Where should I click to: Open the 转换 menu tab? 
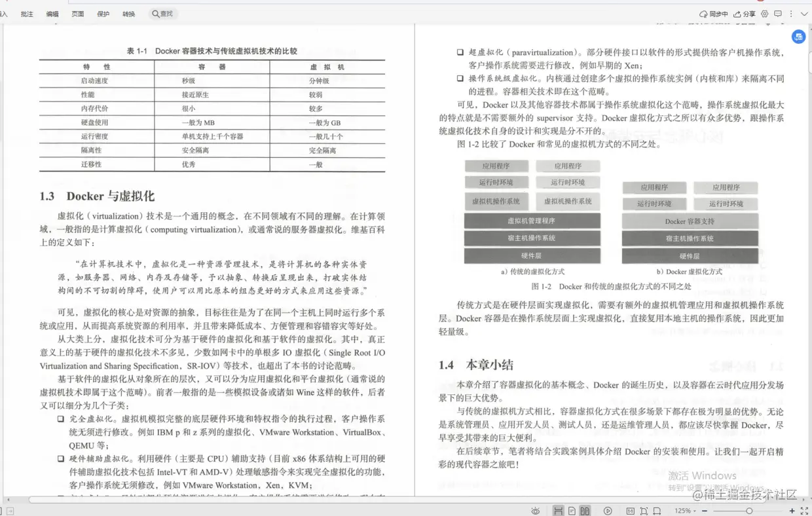(129, 14)
